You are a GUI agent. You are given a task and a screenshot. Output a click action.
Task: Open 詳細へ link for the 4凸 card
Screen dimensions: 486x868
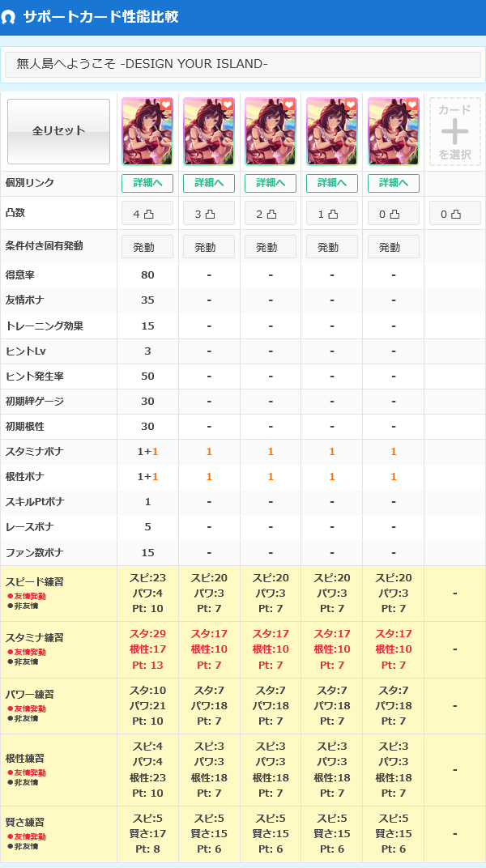147,183
